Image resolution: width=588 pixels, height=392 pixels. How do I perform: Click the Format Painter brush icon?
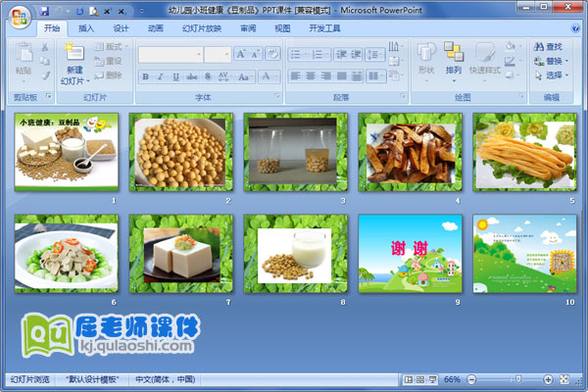(x=45, y=75)
